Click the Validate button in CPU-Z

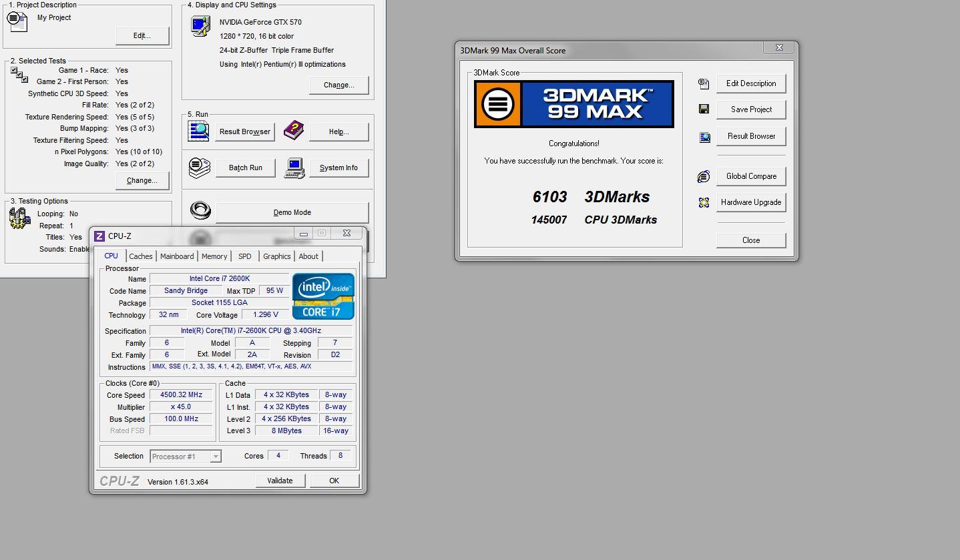(280, 481)
